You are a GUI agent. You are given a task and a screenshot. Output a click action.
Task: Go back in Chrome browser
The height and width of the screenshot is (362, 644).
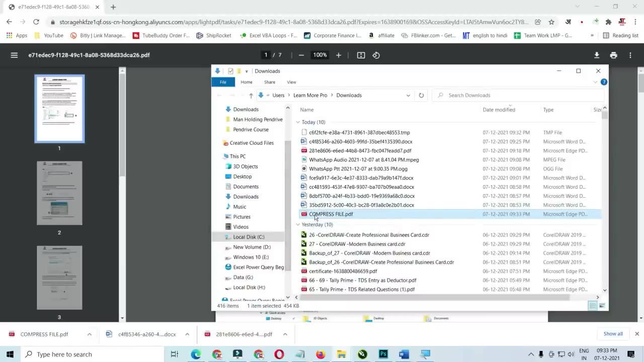click(x=9, y=22)
